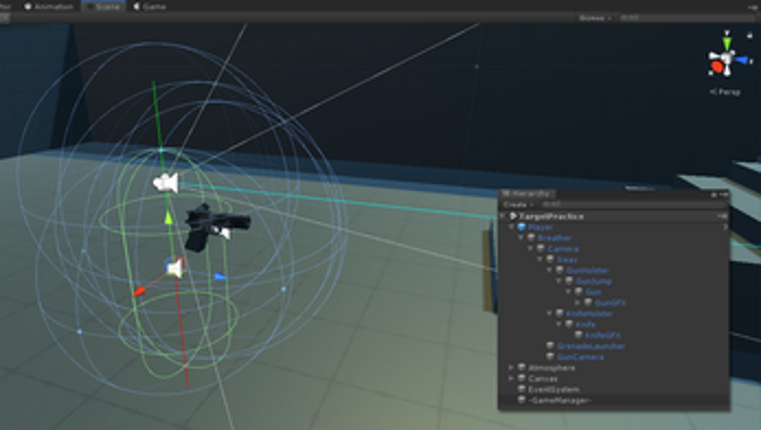Open TargetPractice scene options menu
Viewport: 761px width, 430px height.
click(x=722, y=216)
